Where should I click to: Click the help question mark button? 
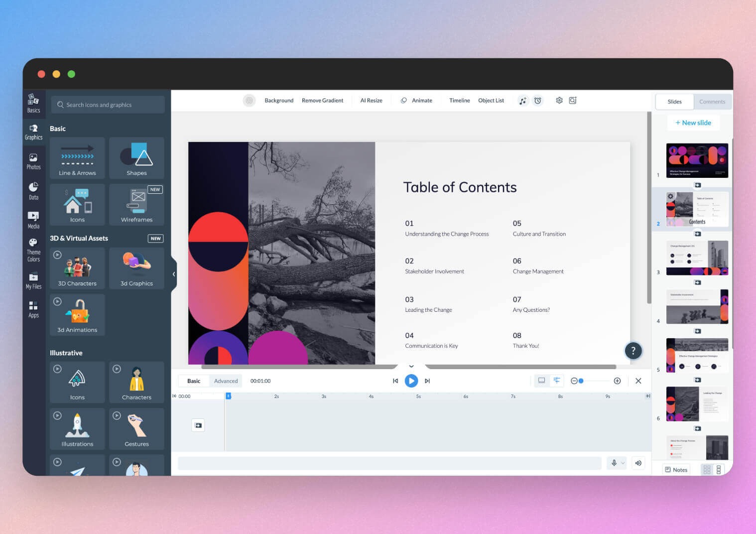[633, 351]
